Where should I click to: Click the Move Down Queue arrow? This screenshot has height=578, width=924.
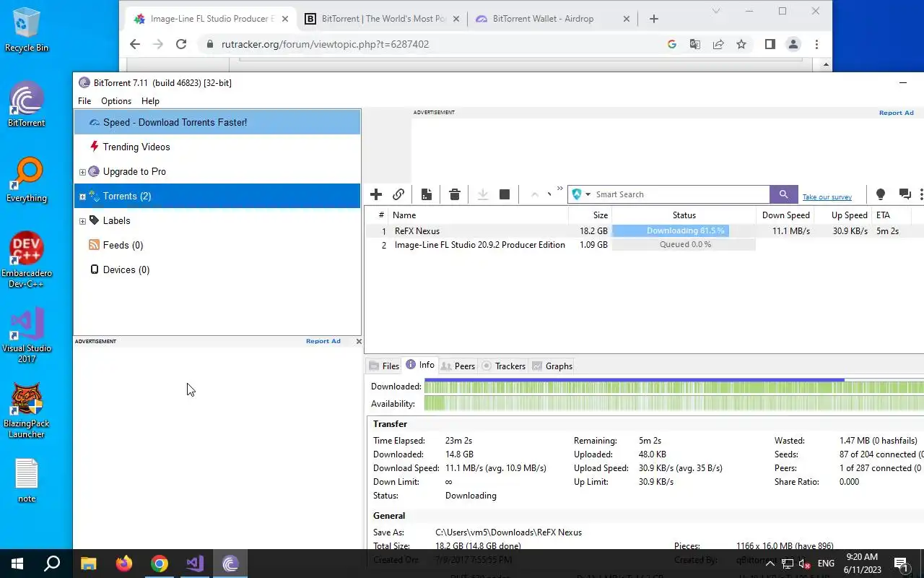pyautogui.click(x=549, y=194)
